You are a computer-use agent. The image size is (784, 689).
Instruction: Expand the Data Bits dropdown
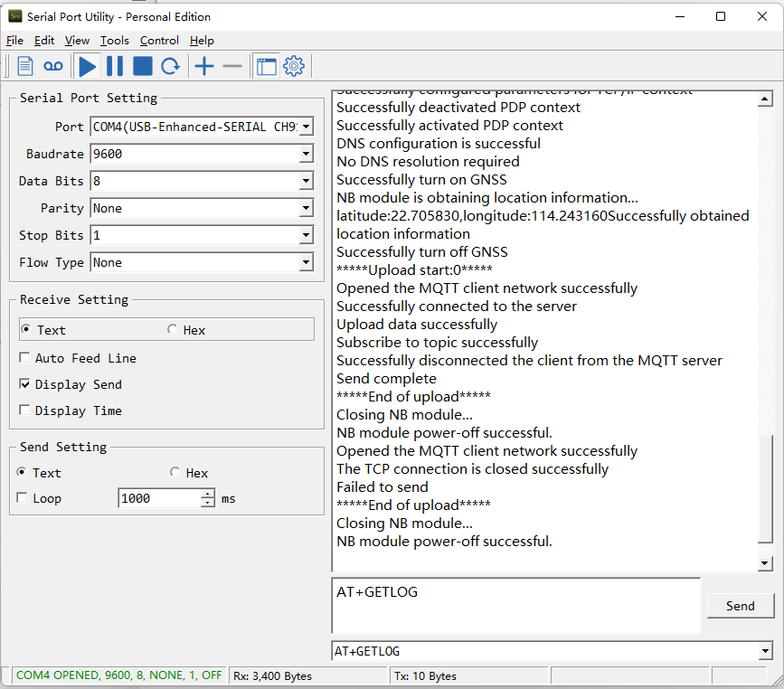[307, 181]
